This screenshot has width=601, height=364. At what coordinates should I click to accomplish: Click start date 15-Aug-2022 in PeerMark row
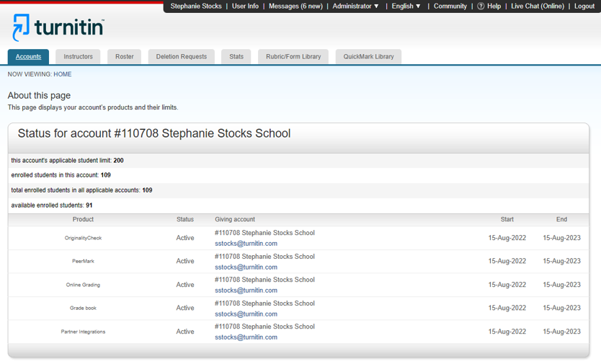pyautogui.click(x=507, y=261)
